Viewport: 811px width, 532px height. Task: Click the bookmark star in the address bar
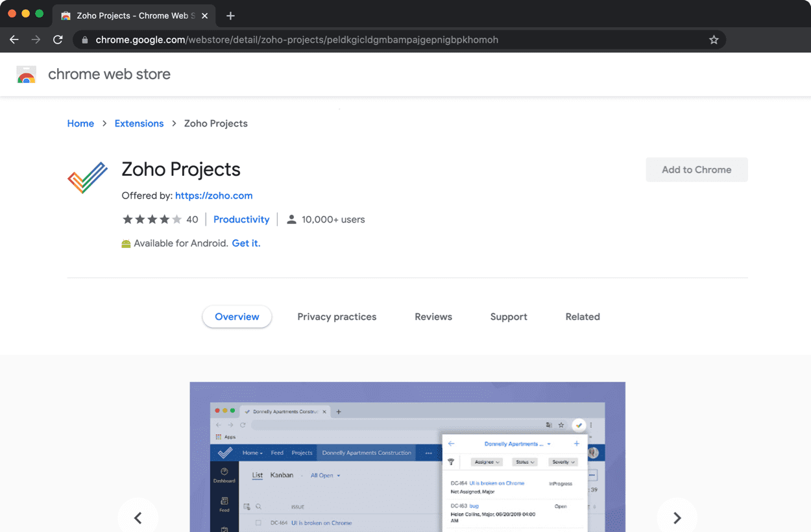click(x=714, y=40)
